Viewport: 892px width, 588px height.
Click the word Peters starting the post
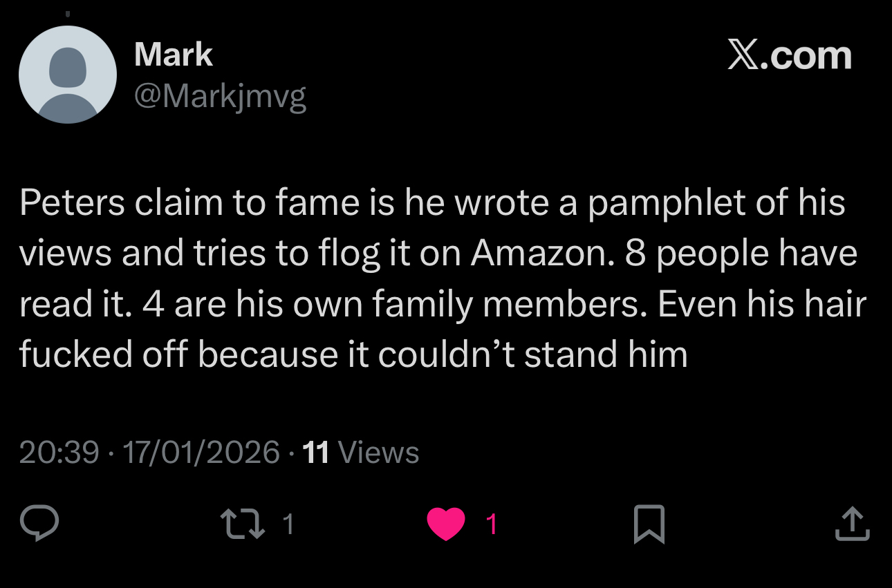click(73, 203)
